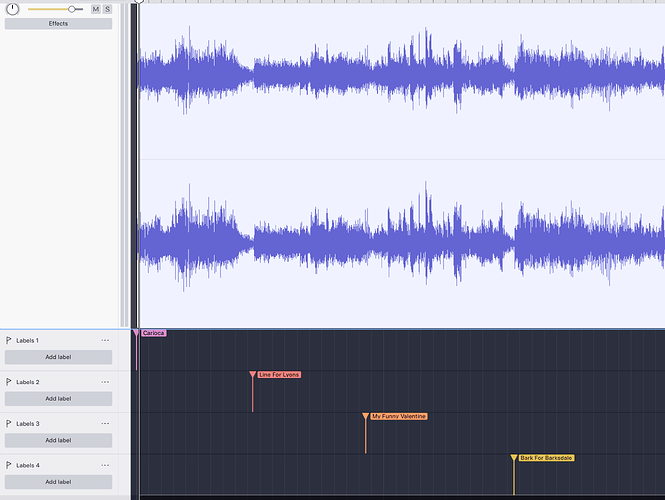Mute the audio track with M button
Viewport: 665px width, 500px height.
tap(96, 9)
